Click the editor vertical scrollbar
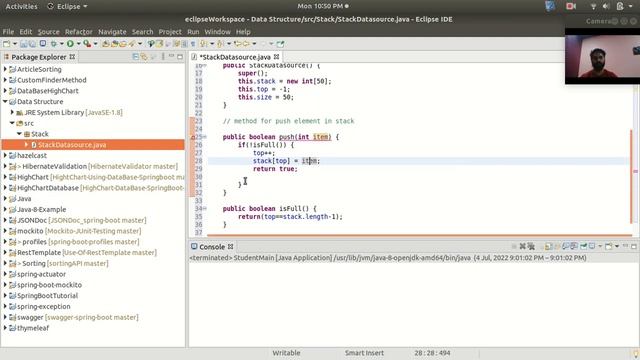The image size is (640, 360). click(x=631, y=176)
